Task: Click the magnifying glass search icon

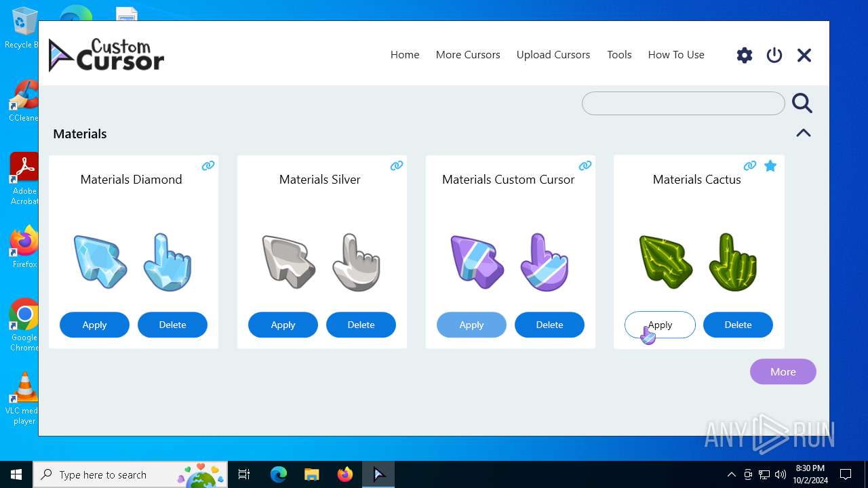Action: pos(802,103)
